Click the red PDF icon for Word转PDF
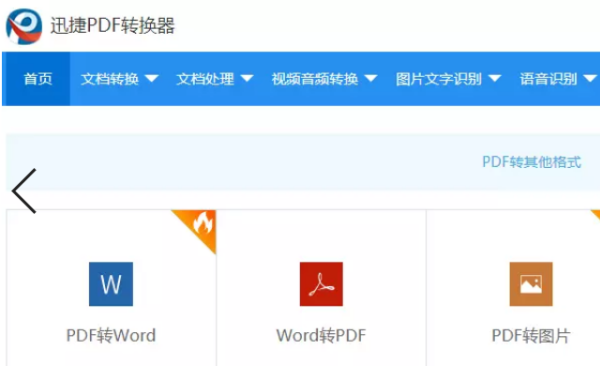600x366 pixels. click(321, 284)
